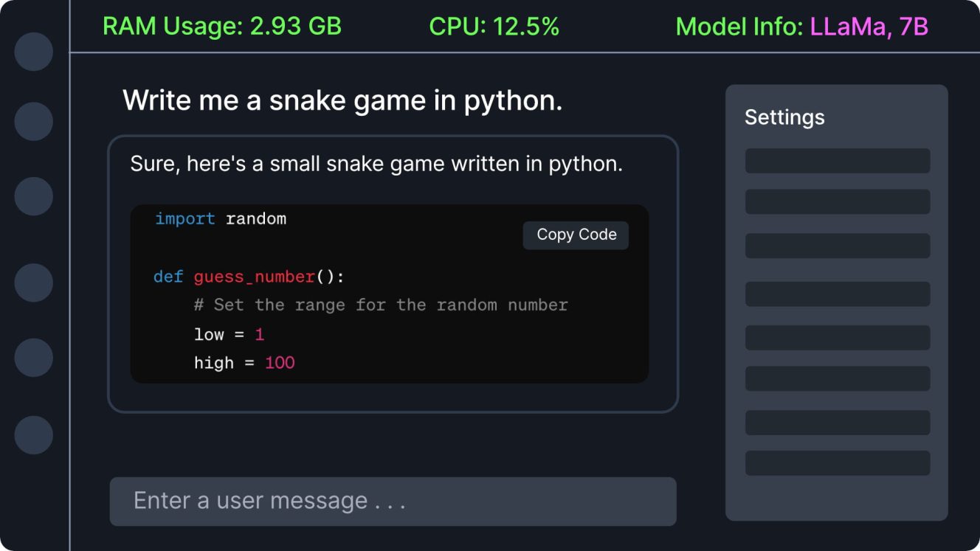This screenshot has height=551, width=980.
Task: Select the fifth settings bar in the Settings panel
Action: (838, 337)
